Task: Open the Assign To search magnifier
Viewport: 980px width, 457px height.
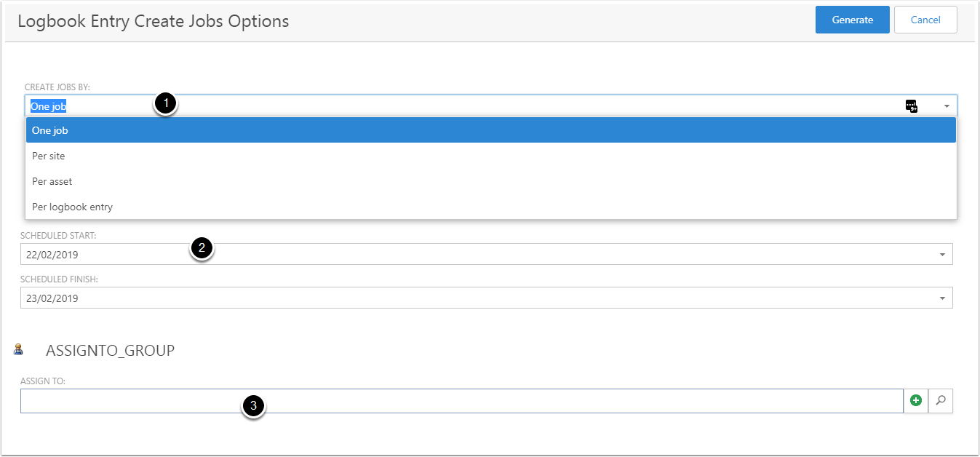Action: click(941, 400)
